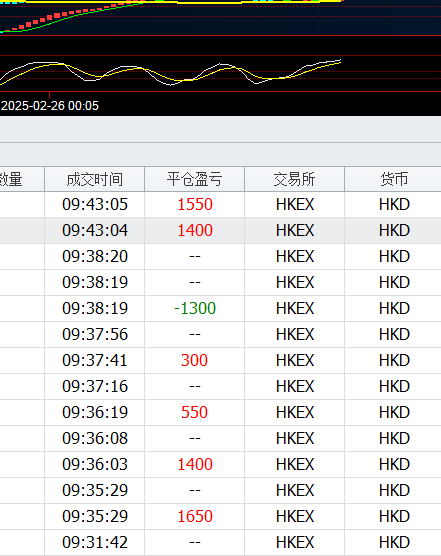
Task: Click profit 1400 in the 09:43:04 row
Action: pos(195,230)
